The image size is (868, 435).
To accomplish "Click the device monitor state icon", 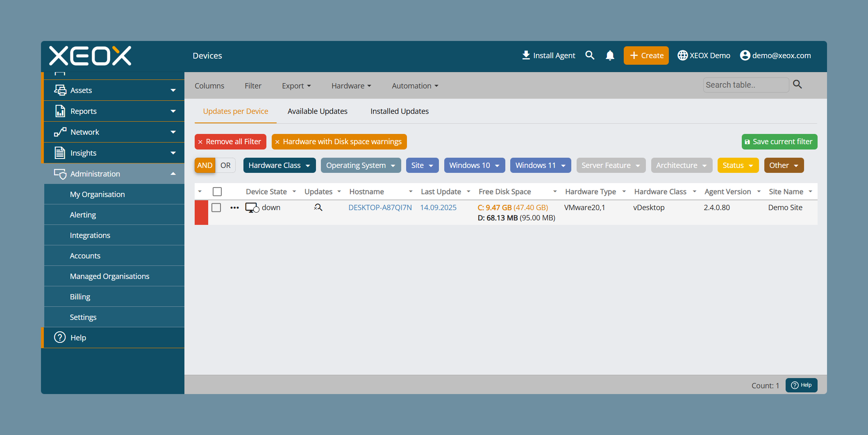I will (x=252, y=208).
